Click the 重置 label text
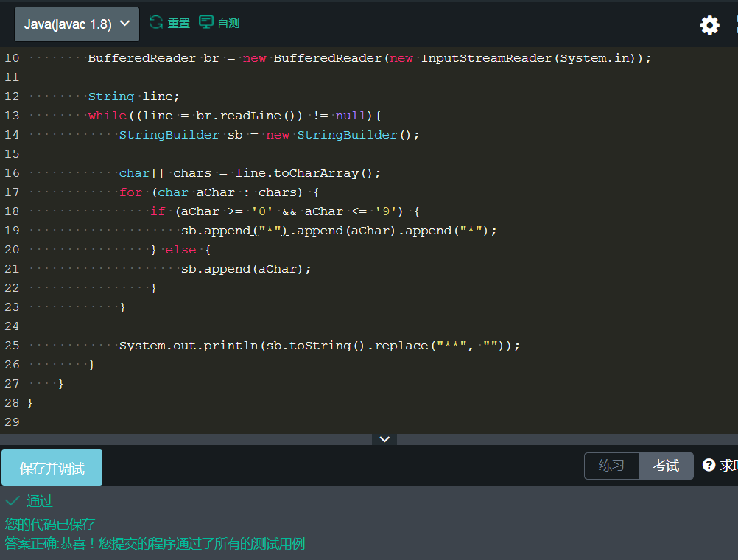This screenshot has width=738, height=560. pyautogui.click(x=179, y=23)
